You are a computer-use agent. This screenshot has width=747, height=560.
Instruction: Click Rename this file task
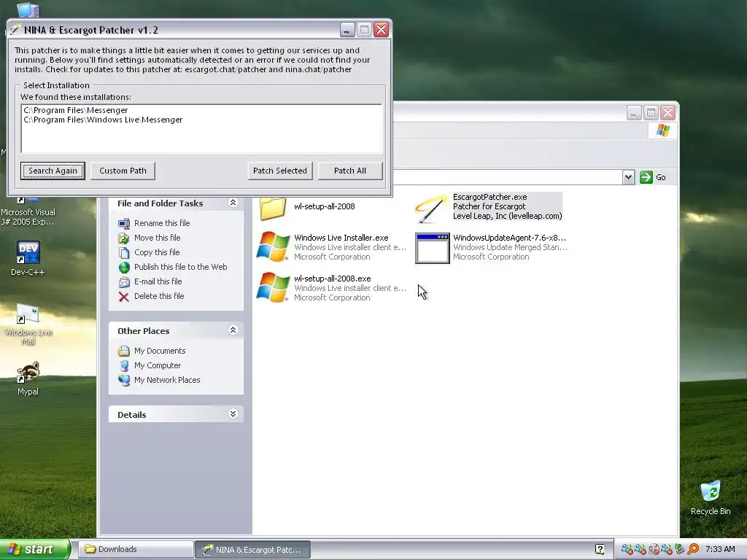[x=162, y=223]
